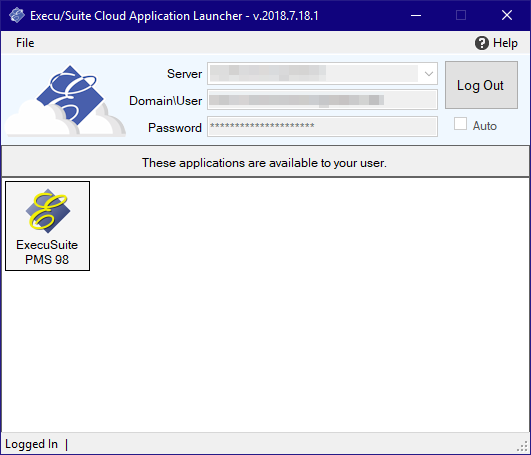Expand the Server dropdown arrow
Viewport: 531px width, 455px height.
[x=429, y=73]
